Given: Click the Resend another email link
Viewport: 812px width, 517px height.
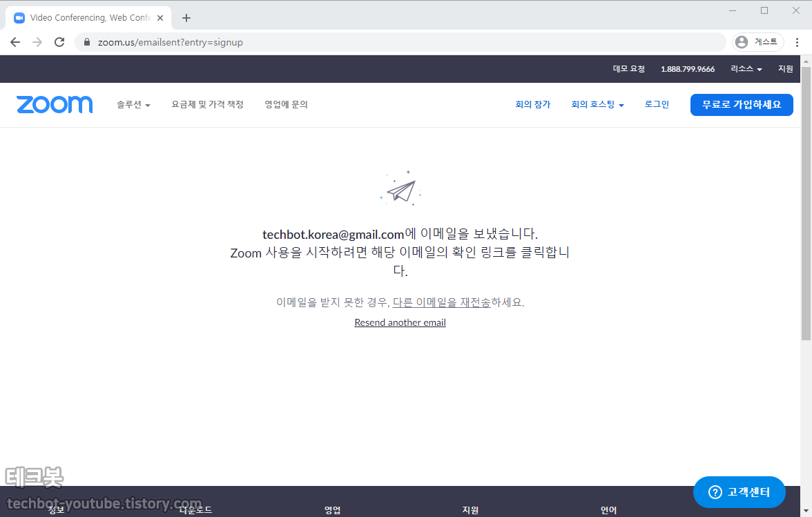Looking at the screenshot, I should (400, 322).
